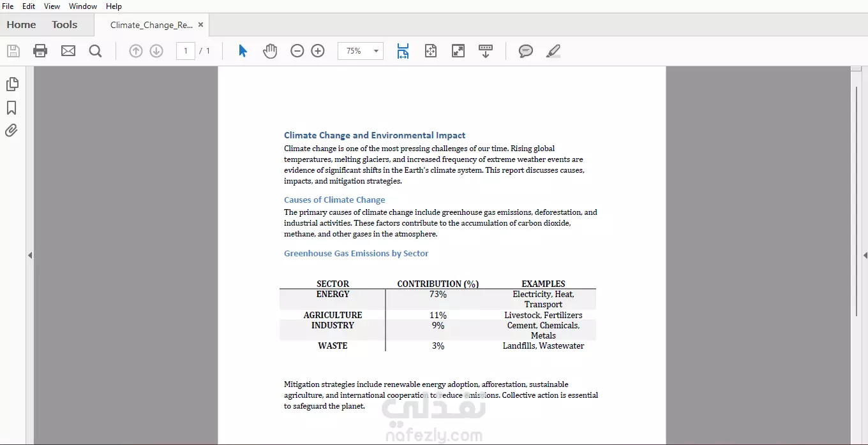This screenshot has height=445, width=868.
Task: Open the File menu
Action: [x=8, y=6]
